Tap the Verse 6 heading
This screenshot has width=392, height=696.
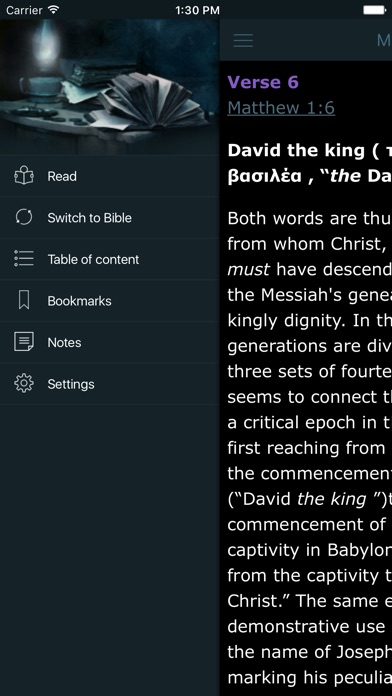click(x=263, y=82)
